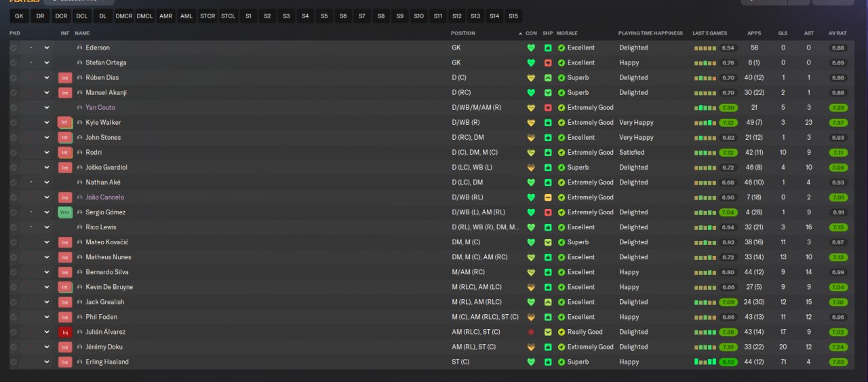Toggle the picked checkbox for Ederson
Screen dimensions: 868x382
14,48
